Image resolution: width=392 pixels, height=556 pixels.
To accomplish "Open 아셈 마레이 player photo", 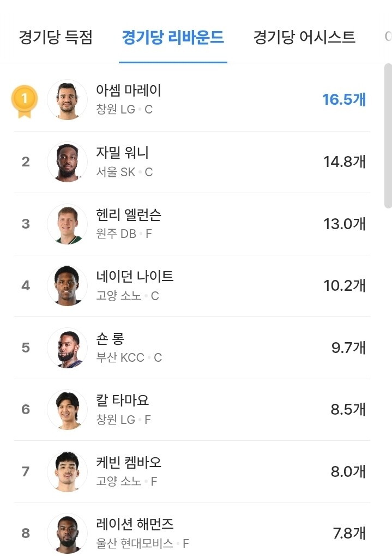I will (x=67, y=100).
